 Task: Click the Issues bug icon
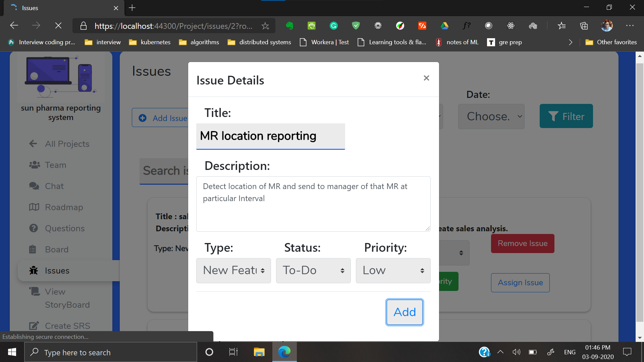click(34, 270)
